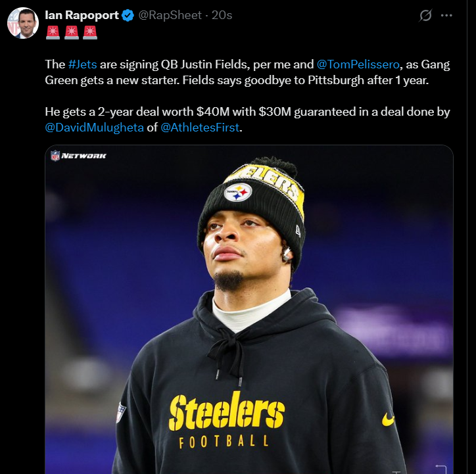Click the Nike swoosh on the hoodie
The height and width of the screenshot is (474, 476).
(389, 419)
